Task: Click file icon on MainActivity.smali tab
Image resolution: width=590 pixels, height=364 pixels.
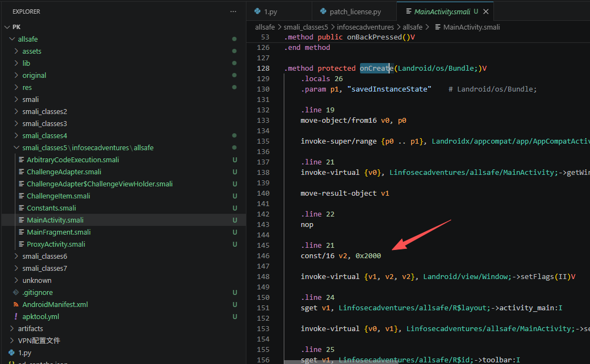Action: click(x=409, y=12)
